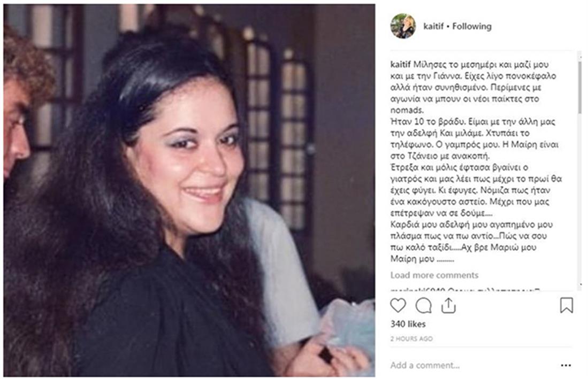Screen dimensions: 588x379
Task: View who liked via 340 likes
Action: click(408, 324)
